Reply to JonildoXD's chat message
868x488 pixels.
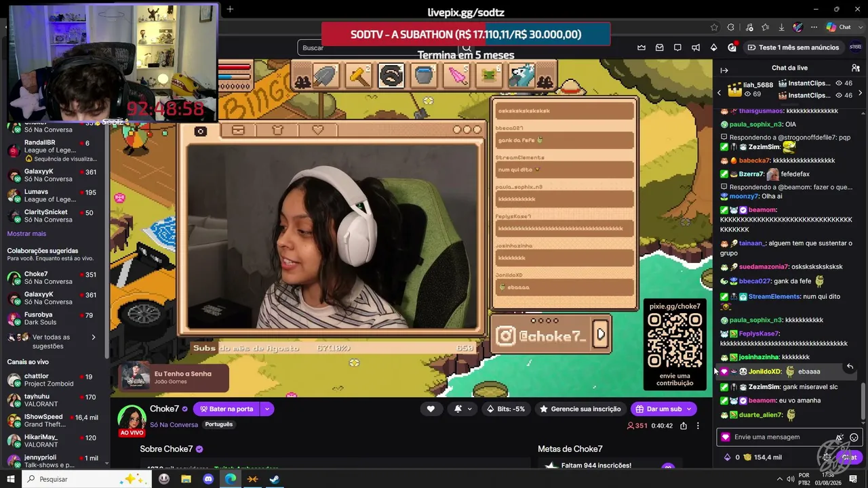click(850, 367)
